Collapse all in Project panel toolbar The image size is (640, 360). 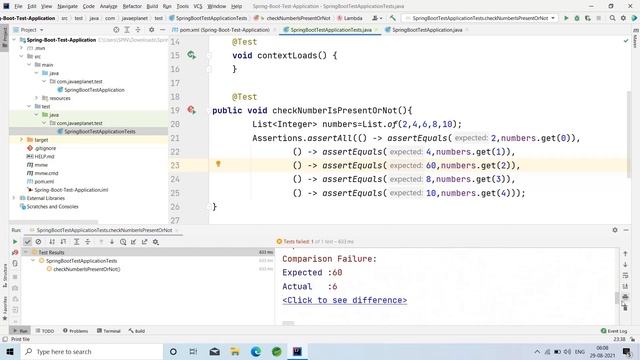[x=138, y=30]
